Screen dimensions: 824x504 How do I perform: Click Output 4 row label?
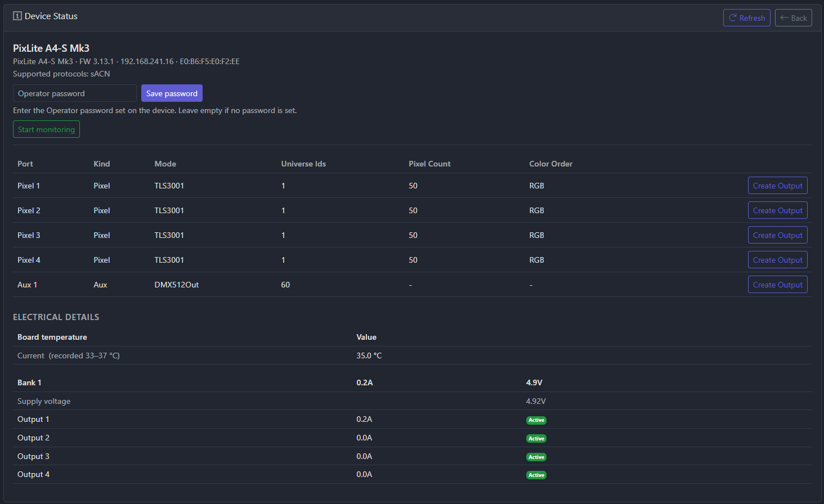point(33,474)
